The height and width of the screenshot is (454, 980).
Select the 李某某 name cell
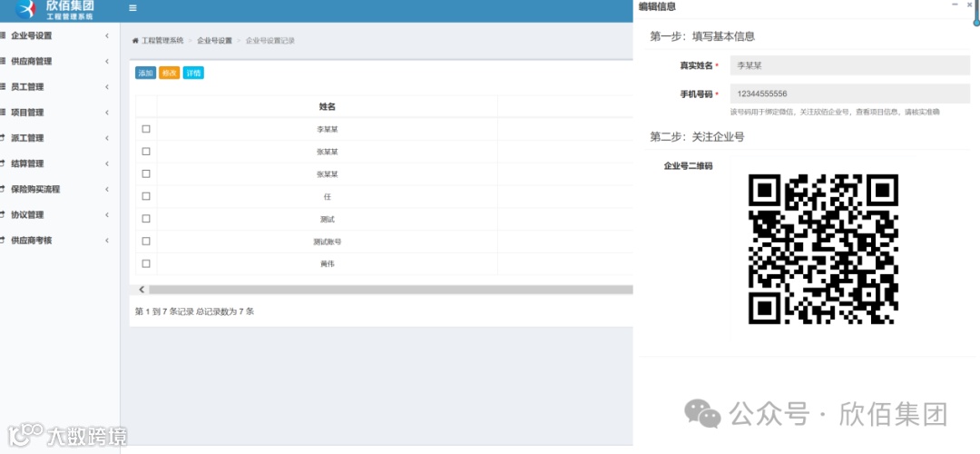pos(327,130)
